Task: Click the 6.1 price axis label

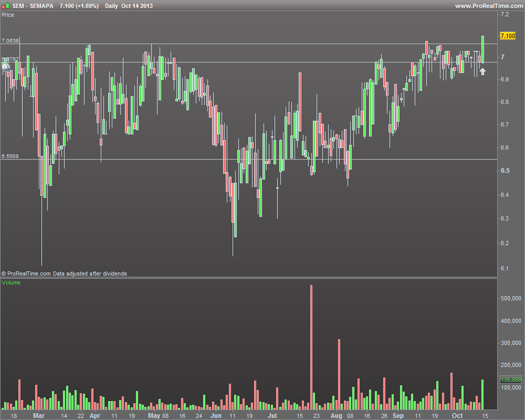Action: click(x=505, y=268)
